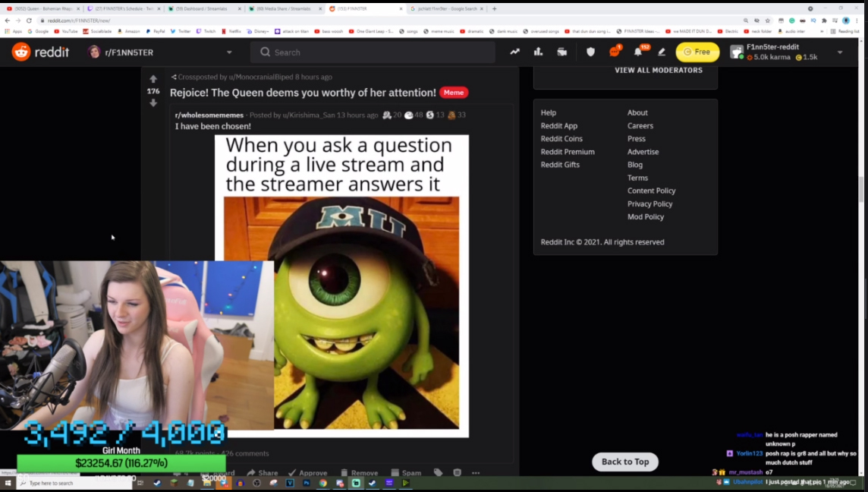Open the Mike Wazowski meme image
The height and width of the screenshot is (492, 868).
(x=341, y=286)
